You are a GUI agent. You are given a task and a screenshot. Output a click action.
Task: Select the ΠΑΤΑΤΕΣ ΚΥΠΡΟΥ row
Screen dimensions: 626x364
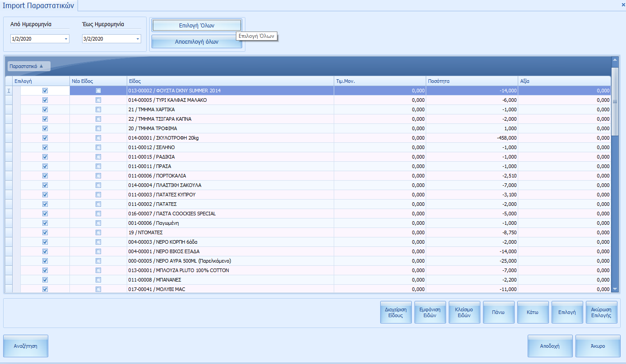click(230, 195)
